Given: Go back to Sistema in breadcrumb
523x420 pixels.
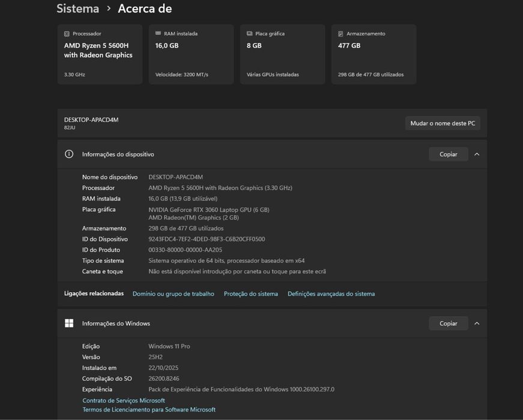Looking at the screenshot, I should [77, 8].
